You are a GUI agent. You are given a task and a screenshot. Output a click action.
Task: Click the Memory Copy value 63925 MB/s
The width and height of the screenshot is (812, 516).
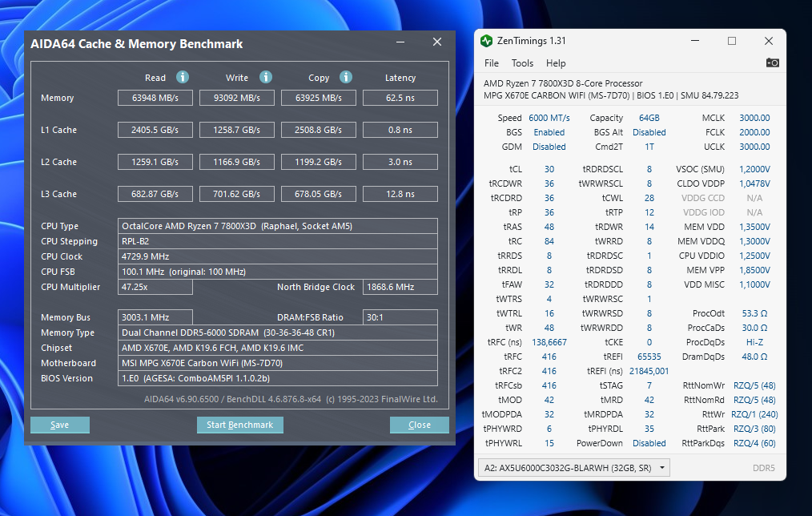pyautogui.click(x=319, y=98)
